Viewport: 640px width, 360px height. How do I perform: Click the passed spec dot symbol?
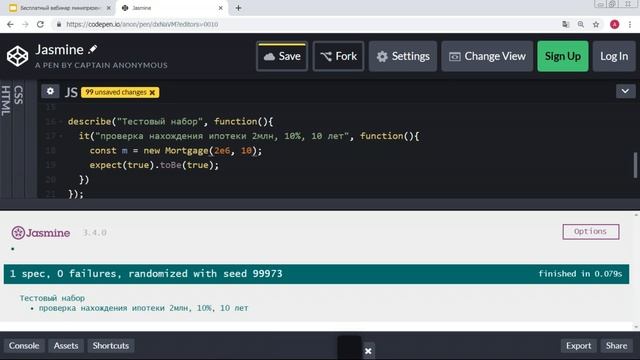13,249
